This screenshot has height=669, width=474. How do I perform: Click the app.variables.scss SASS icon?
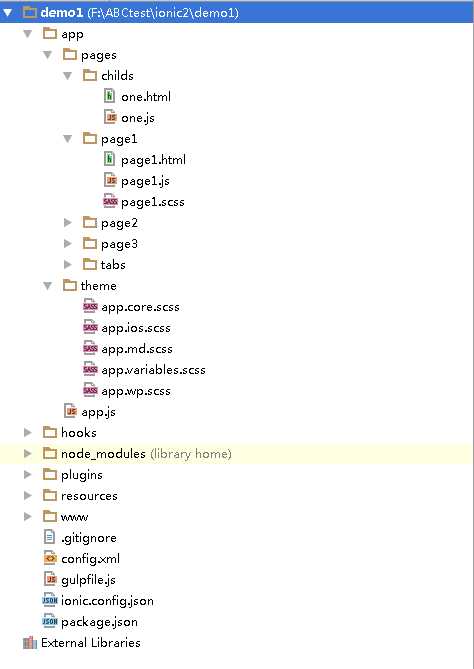[90, 369]
